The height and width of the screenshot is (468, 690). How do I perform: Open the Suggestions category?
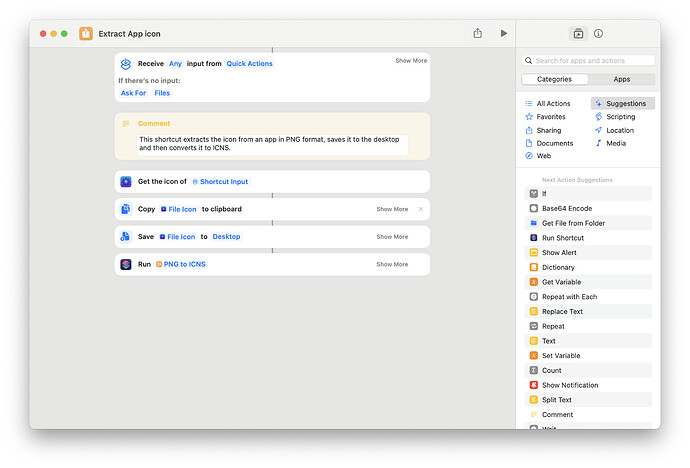[623, 103]
